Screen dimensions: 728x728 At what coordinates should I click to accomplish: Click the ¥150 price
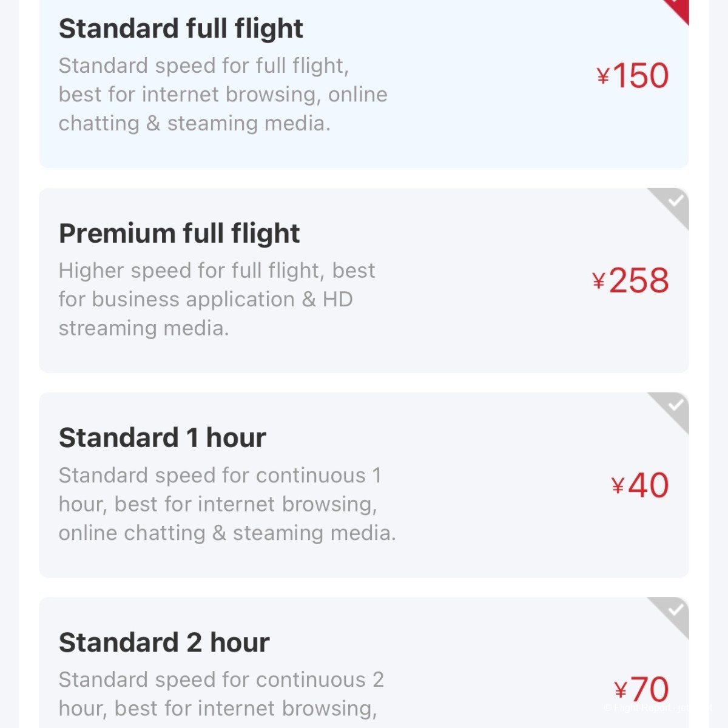[x=633, y=76]
